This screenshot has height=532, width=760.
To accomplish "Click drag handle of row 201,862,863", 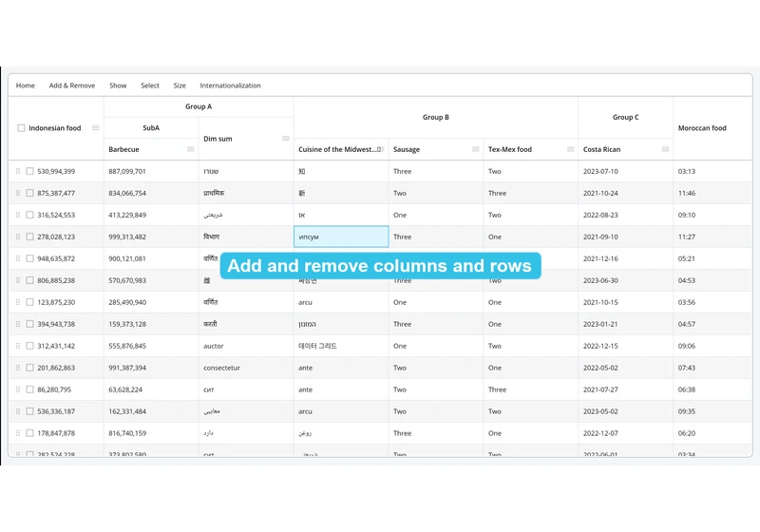I will pyautogui.click(x=18, y=368).
